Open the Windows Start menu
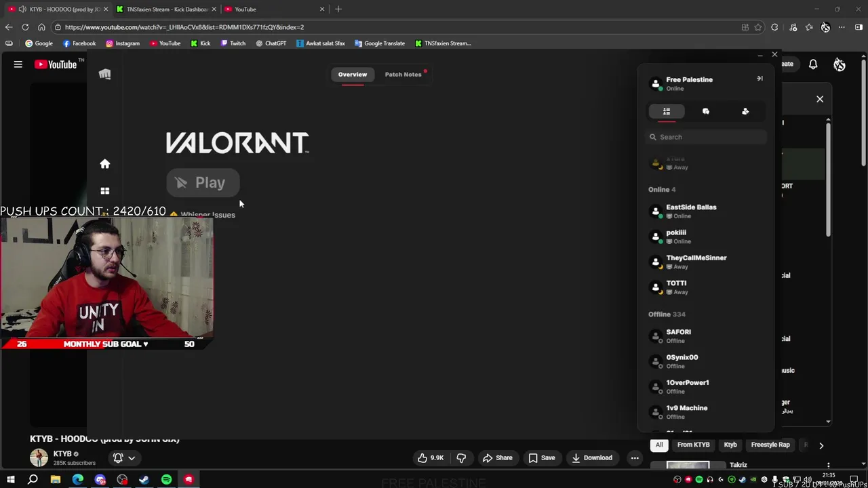868x488 pixels. (x=10, y=480)
